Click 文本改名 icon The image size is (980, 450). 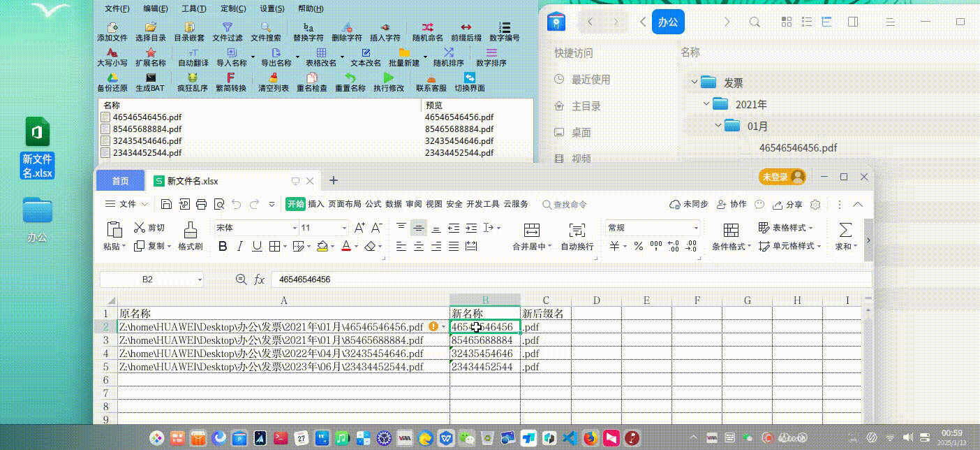366,52
